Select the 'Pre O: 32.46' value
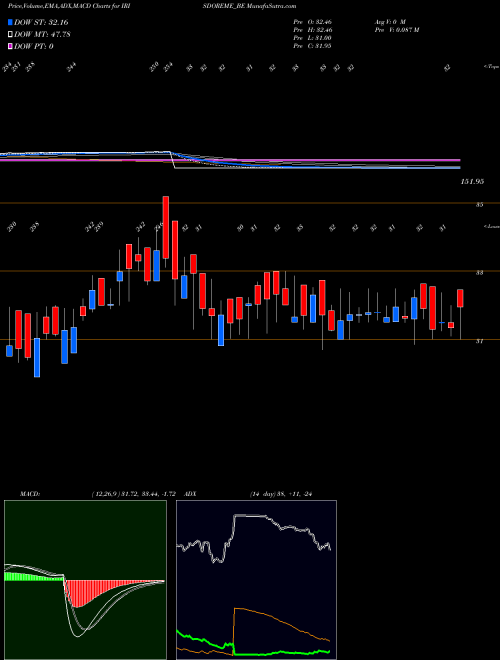 coord(313,21)
